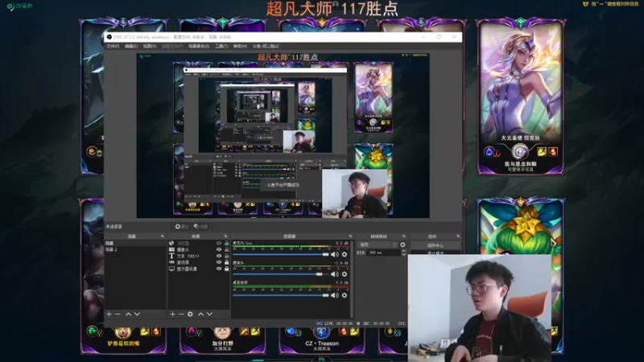Select 场景 2 in the scenes list
Viewport: 644px width, 362px height.
pos(135,249)
